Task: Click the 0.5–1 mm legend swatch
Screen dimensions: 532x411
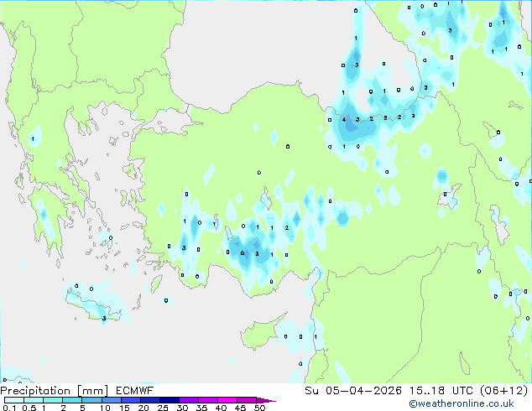Action: pyautogui.click(x=34, y=400)
